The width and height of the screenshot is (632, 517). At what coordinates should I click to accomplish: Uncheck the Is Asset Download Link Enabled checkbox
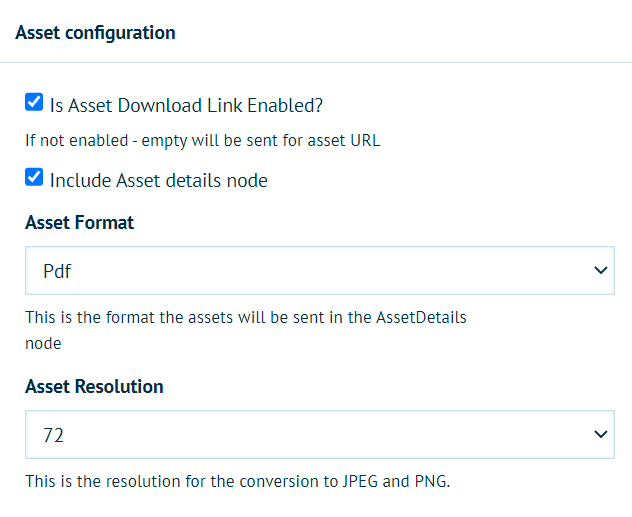tap(34, 102)
